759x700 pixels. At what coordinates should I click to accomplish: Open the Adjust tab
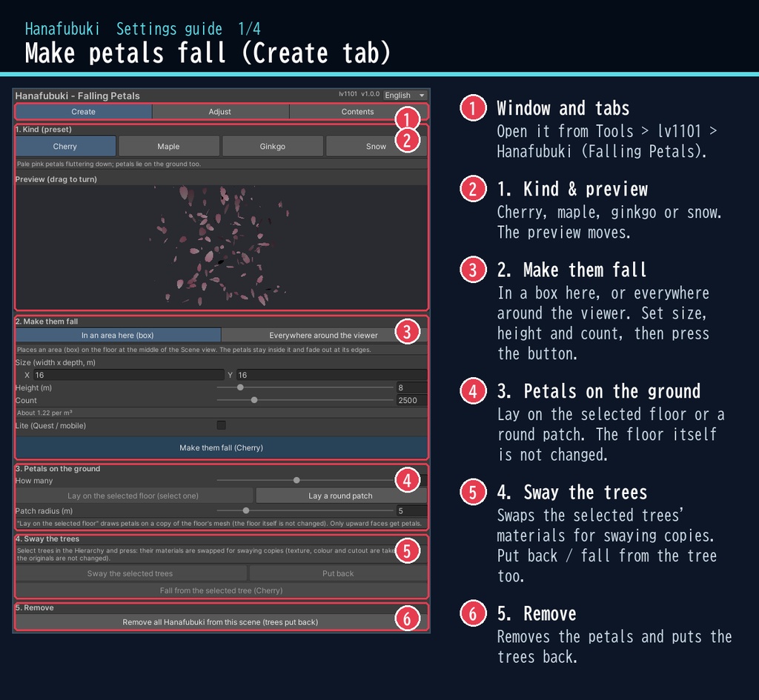point(220,112)
